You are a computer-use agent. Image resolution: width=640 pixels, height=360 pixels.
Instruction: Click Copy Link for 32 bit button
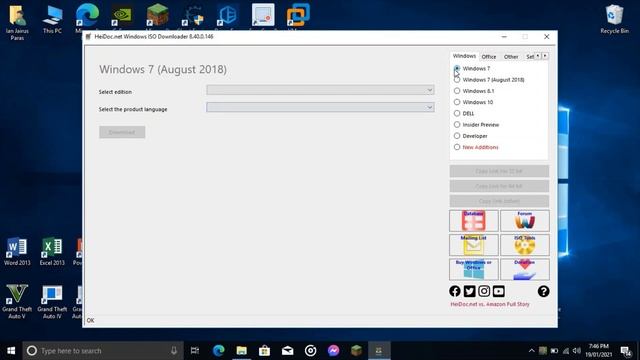(499, 171)
